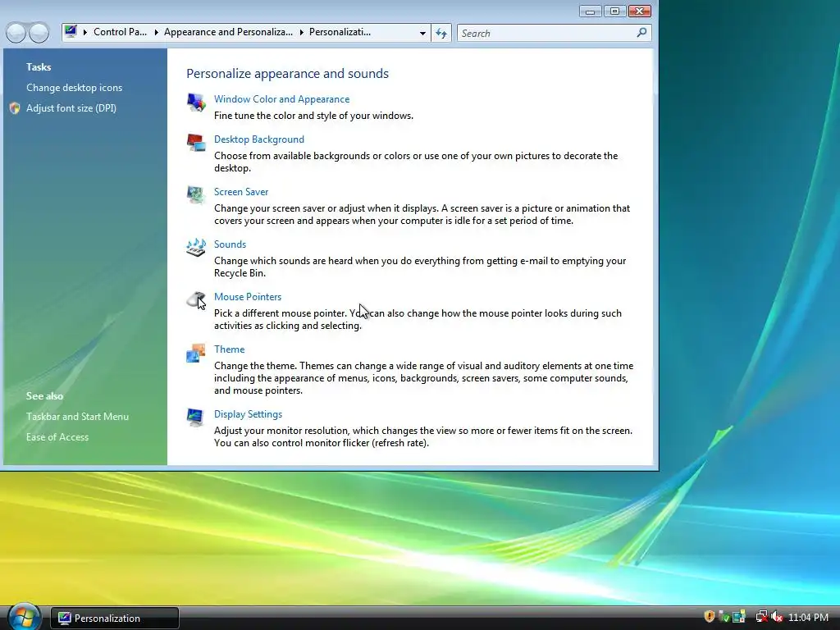Open the Display Settings link
Image resolution: width=840 pixels, height=630 pixels.
[x=248, y=414]
